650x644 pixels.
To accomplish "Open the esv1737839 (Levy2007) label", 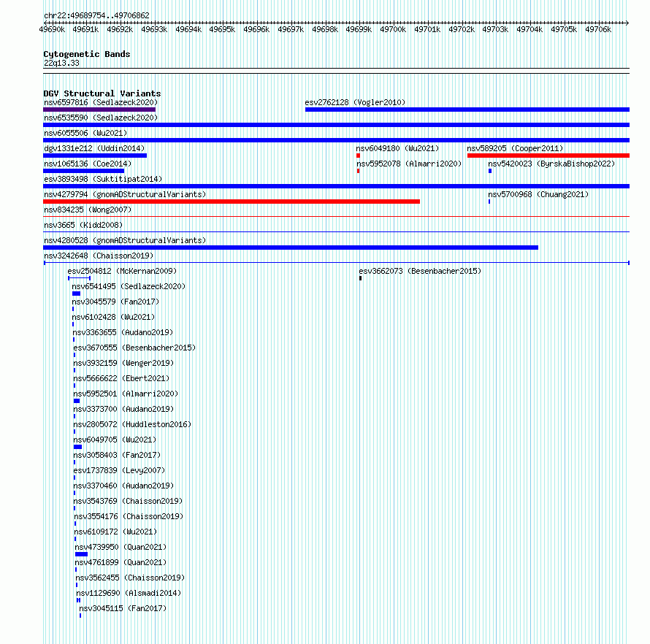I will point(119,470).
